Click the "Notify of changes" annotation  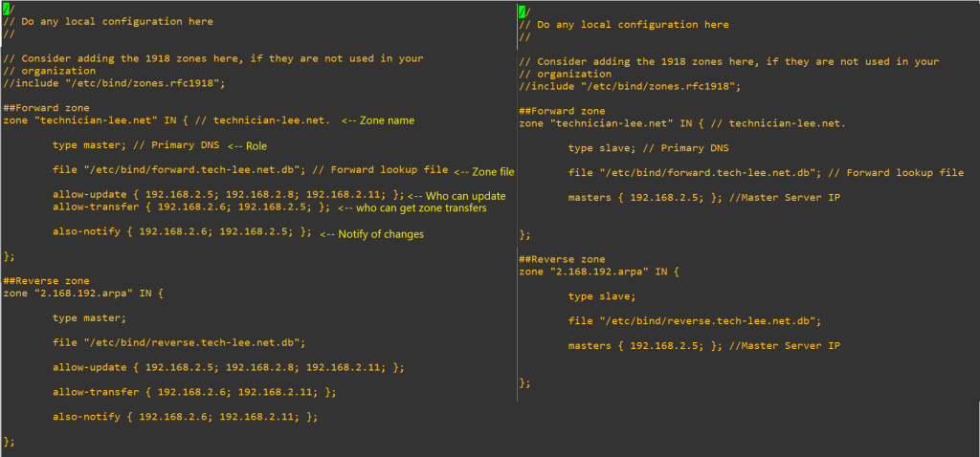371,233
